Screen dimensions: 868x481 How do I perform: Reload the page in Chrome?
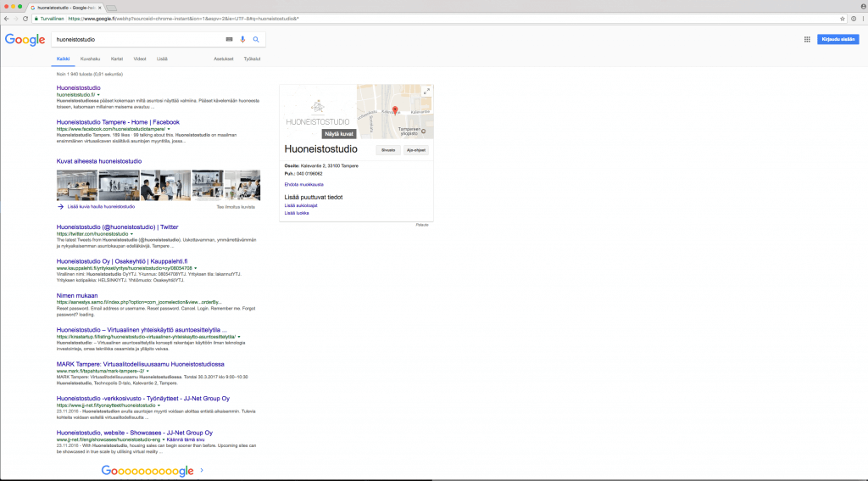25,18
